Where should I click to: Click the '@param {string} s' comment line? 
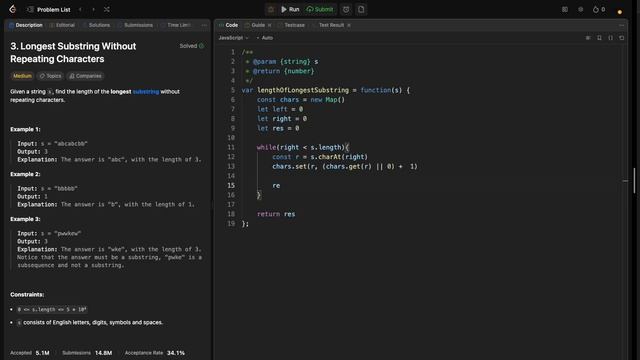pyautogui.click(x=282, y=62)
